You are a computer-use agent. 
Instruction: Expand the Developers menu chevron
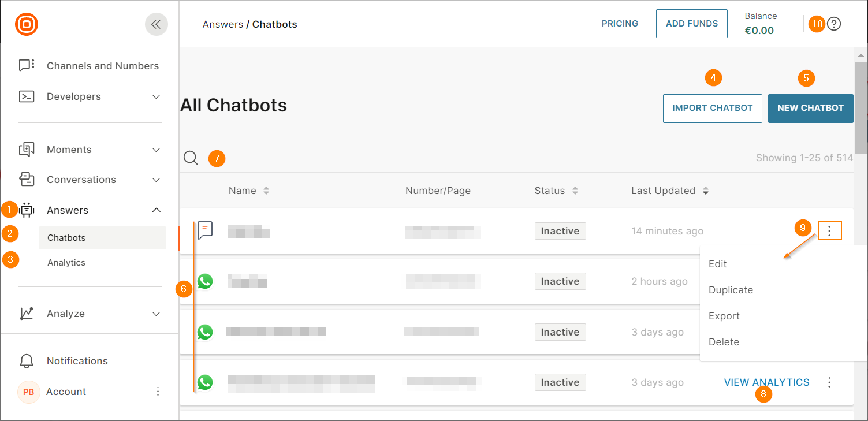tap(156, 96)
